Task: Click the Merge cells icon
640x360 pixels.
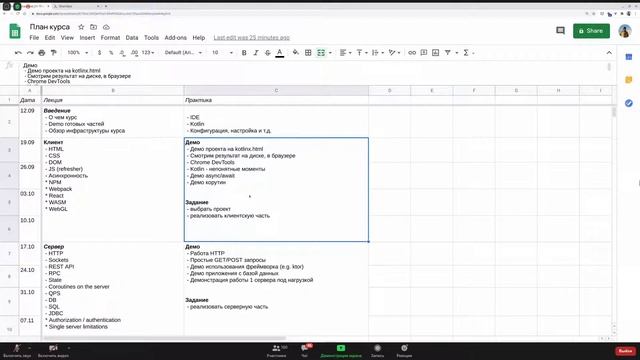Action: pos(321,53)
